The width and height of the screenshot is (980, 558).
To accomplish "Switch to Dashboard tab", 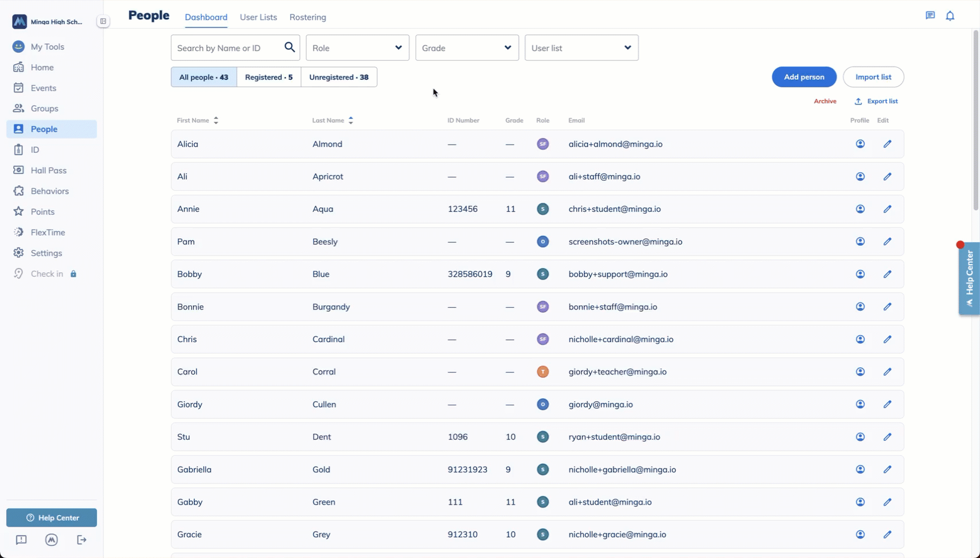I will pyautogui.click(x=206, y=17).
